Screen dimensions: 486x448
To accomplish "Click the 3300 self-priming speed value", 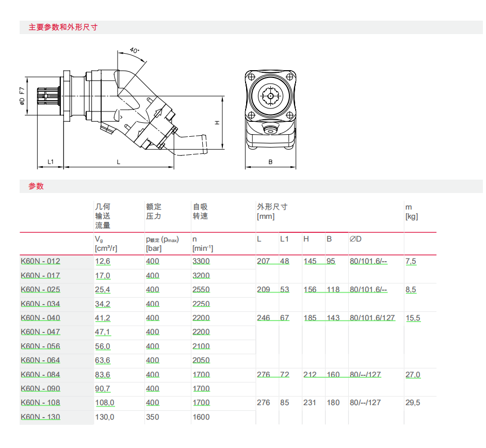I will pyautogui.click(x=201, y=262).
